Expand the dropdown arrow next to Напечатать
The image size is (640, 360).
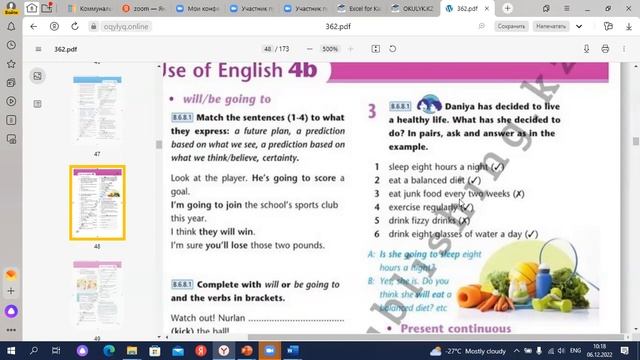579,27
